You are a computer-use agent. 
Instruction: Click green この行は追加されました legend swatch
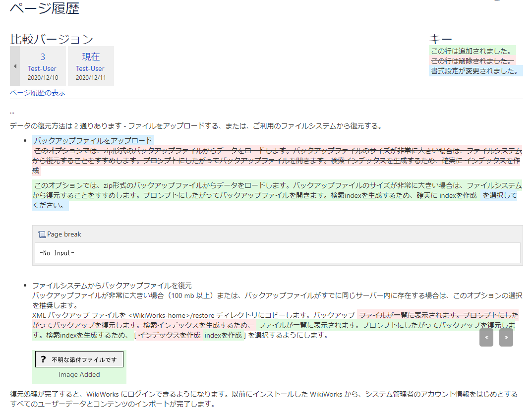[472, 51]
